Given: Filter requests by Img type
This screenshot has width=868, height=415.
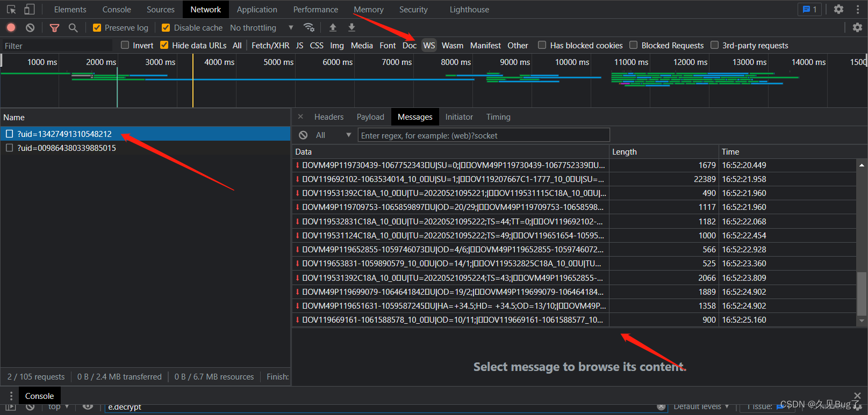Looking at the screenshot, I should pyautogui.click(x=337, y=45).
